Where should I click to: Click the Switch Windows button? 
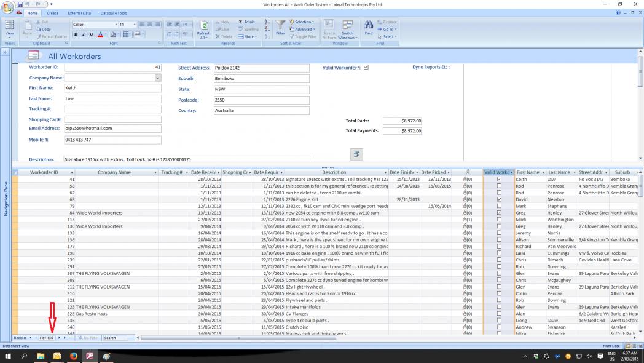tap(347, 29)
